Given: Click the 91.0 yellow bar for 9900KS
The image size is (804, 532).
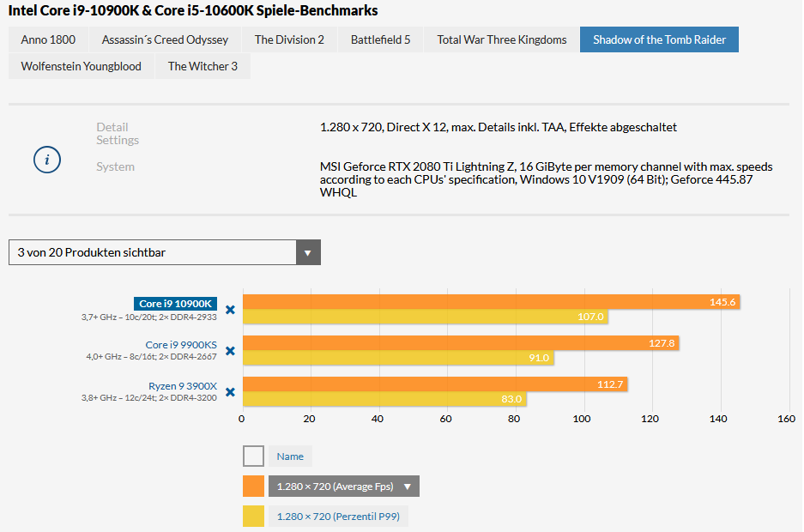Looking at the screenshot, I should tap(398, 358).
